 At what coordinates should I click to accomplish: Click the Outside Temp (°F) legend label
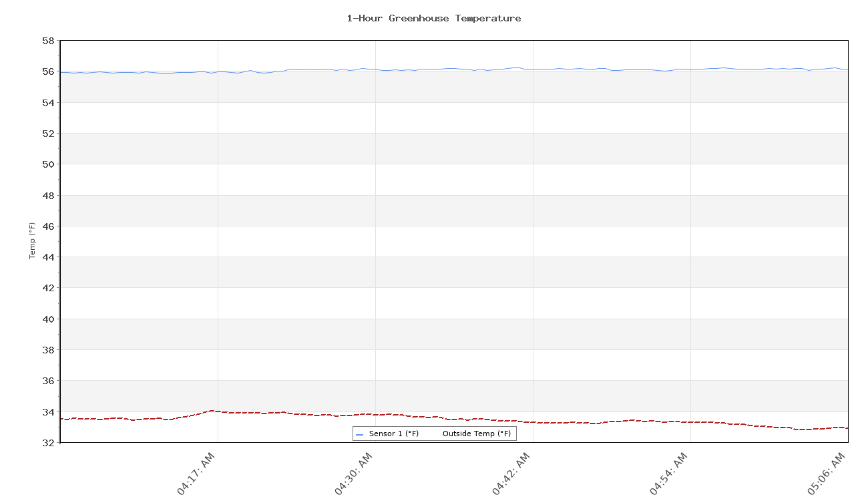476,434
